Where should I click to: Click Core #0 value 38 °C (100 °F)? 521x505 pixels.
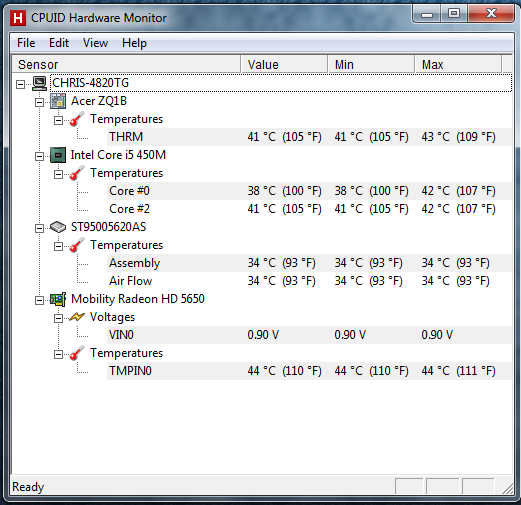(x=284, y=191)
